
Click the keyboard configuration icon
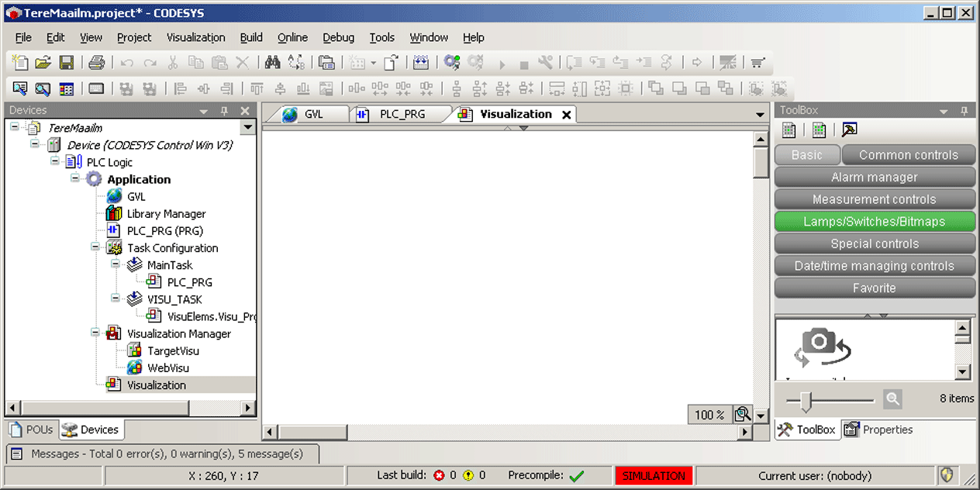[x=96, y=88]
